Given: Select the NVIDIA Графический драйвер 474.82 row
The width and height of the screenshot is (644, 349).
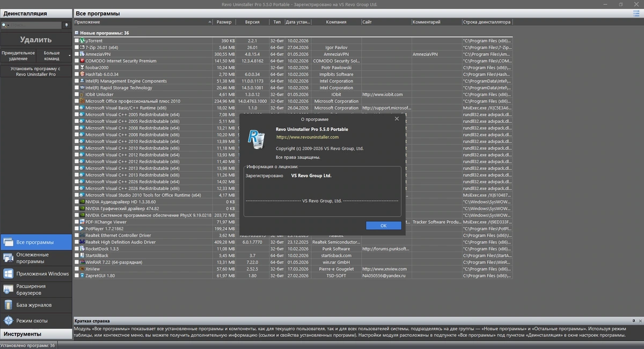Looking at the screenshot, I should point(293,208).
